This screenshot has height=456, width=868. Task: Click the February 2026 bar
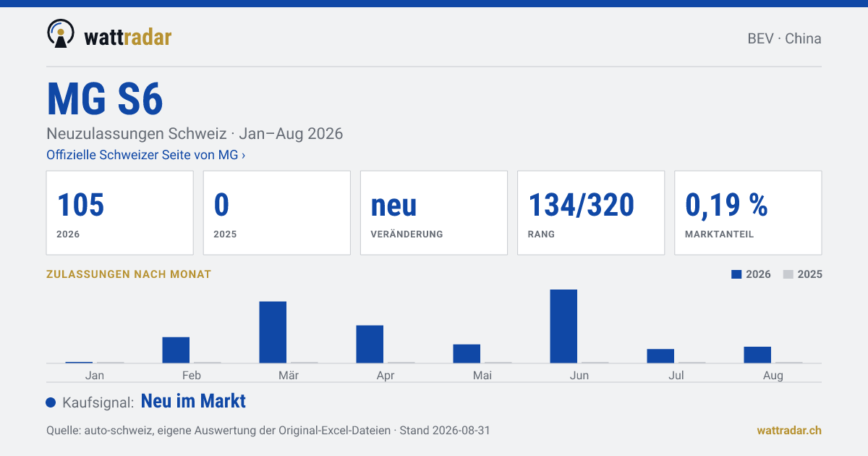coord(176,350)
